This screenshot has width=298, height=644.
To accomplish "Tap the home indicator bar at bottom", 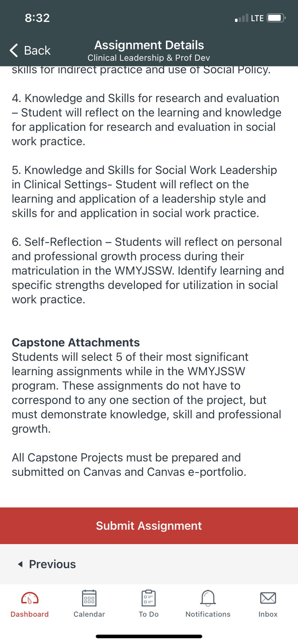I will pos(149,636).
